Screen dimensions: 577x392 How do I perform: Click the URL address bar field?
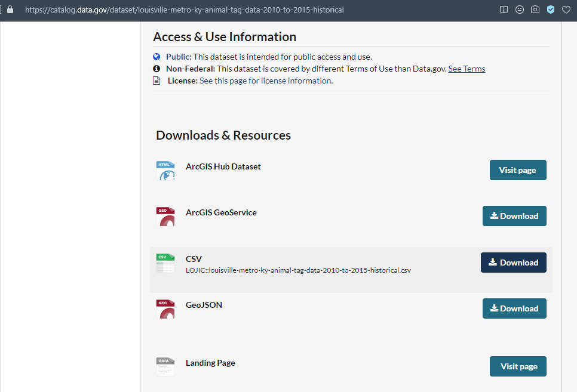(239, 10)
